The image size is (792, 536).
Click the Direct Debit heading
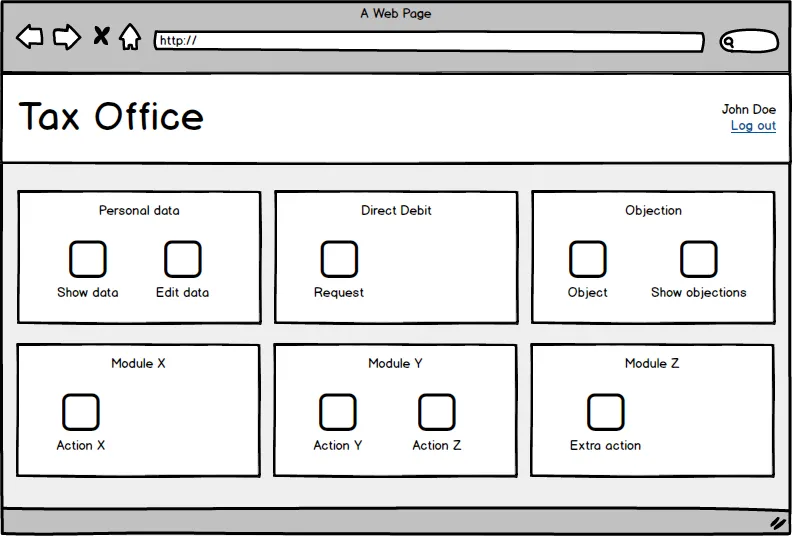397,211
